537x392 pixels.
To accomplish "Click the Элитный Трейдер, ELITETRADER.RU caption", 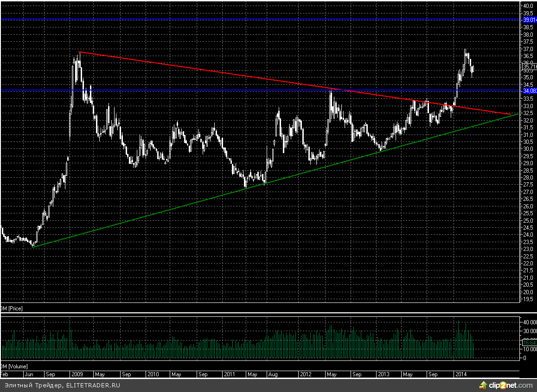I will 62,385.
